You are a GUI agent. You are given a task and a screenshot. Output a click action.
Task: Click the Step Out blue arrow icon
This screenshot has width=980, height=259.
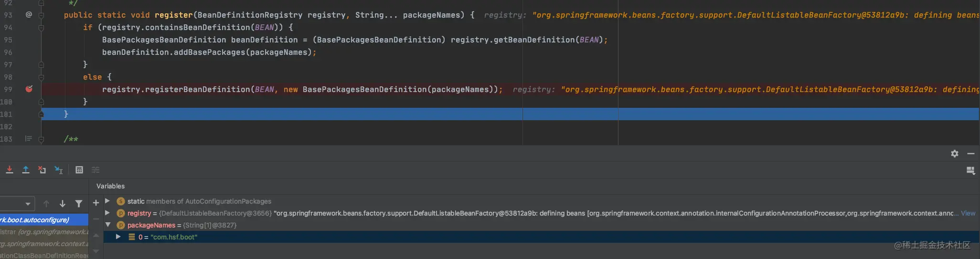point(26,170)
